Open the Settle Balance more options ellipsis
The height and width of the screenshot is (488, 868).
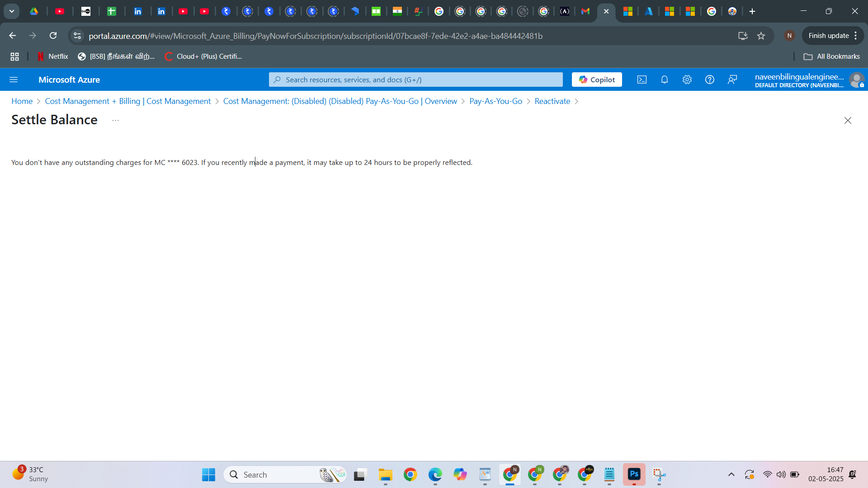point(115,120)
